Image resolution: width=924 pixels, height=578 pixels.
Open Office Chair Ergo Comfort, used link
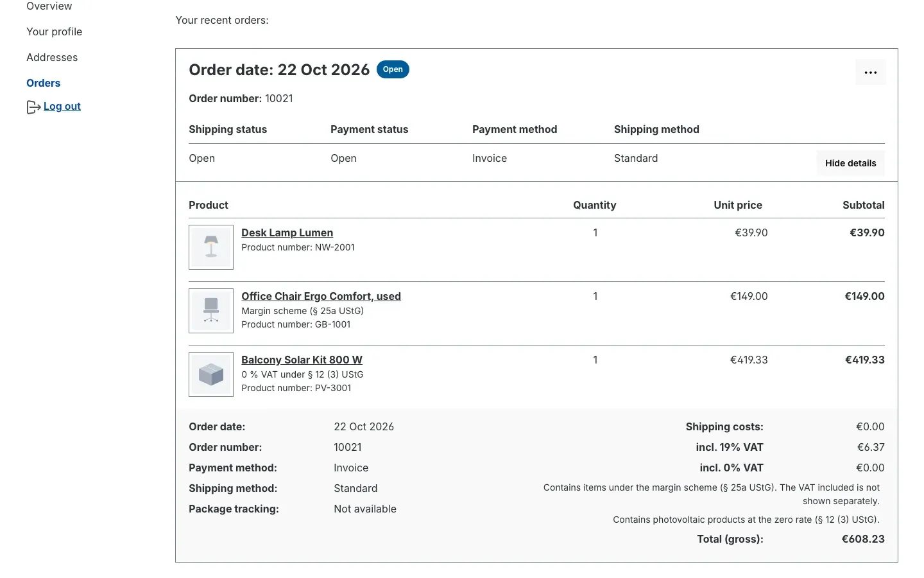click(321, 297)
